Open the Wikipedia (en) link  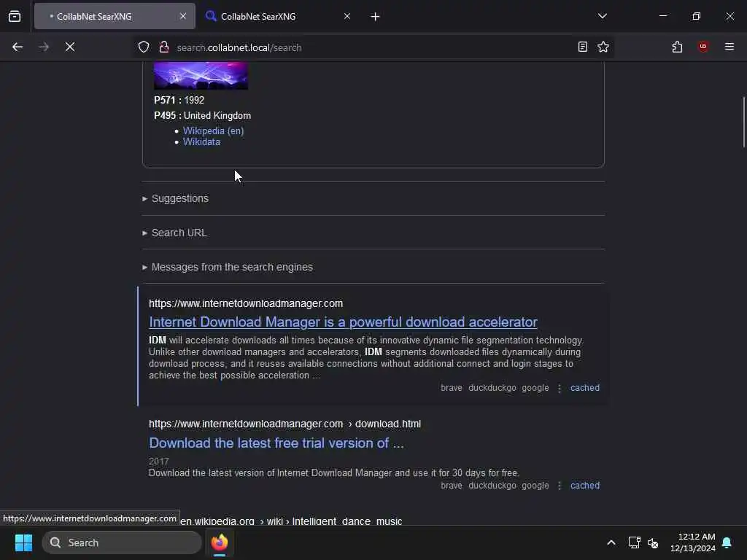(213, 131)
